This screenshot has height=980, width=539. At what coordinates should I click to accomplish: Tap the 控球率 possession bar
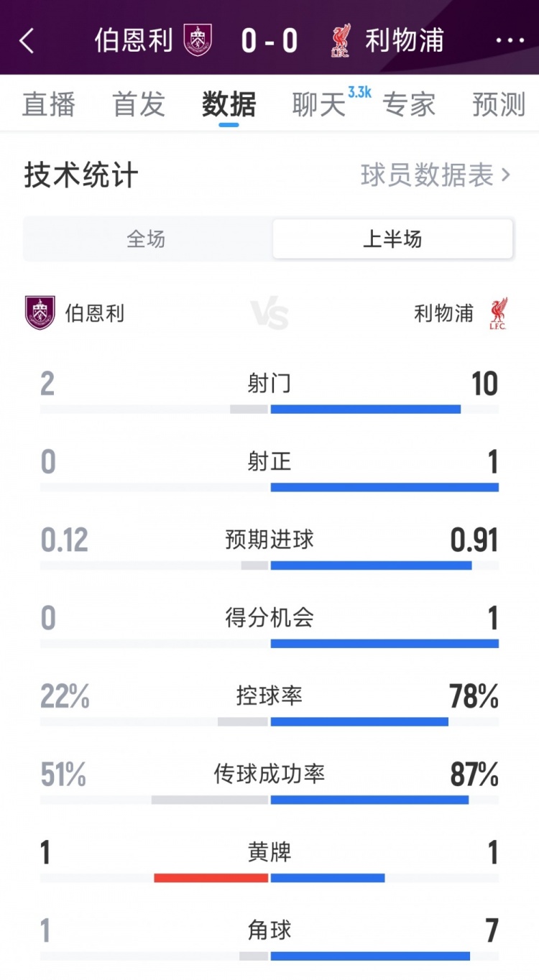click(x=269, y=721)
